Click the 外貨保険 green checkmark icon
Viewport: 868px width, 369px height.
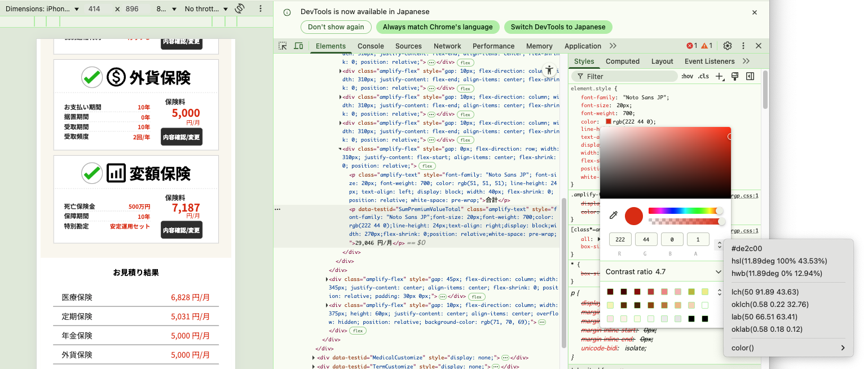click(x=91, y=77)
